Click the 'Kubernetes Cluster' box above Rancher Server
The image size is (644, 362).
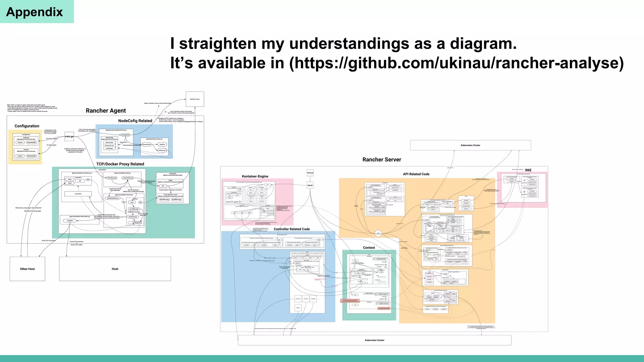[x=470, y=145]
